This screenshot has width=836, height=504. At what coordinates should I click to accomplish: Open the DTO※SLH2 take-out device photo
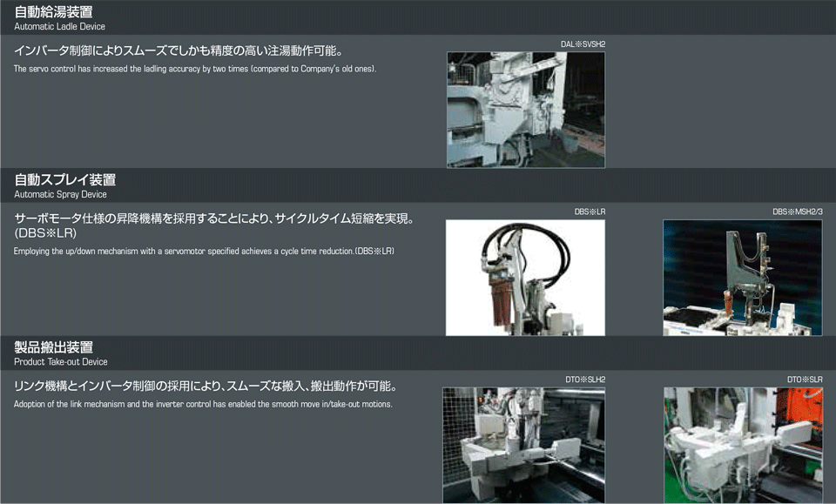point(525,445)
